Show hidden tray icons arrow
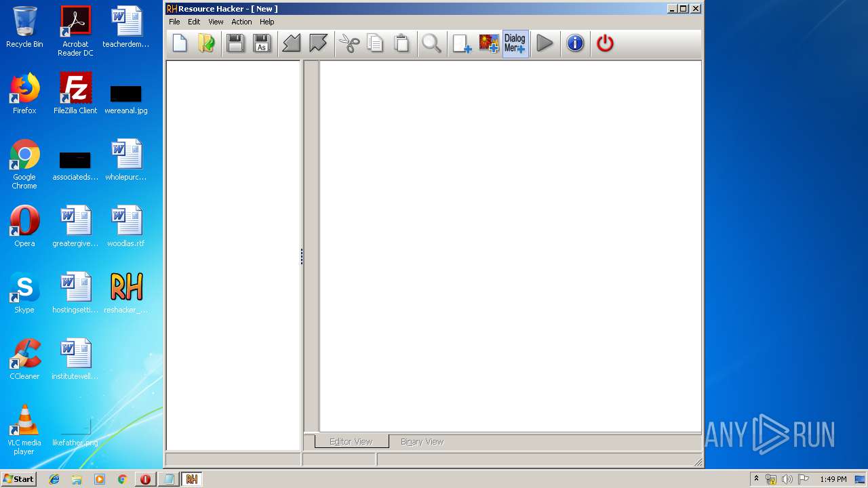Viewport: 868px width, 488px height. [x=757, y=479]
